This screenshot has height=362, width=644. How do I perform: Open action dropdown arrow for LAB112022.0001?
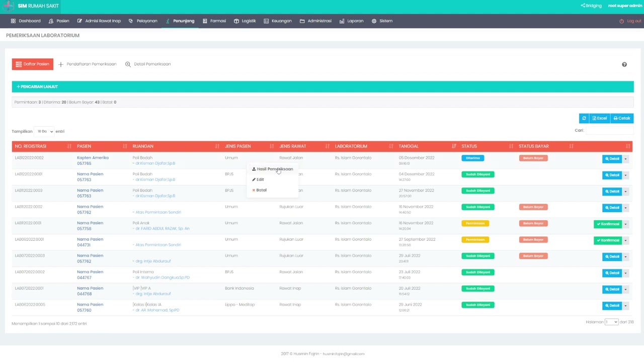tap(625, 224)
